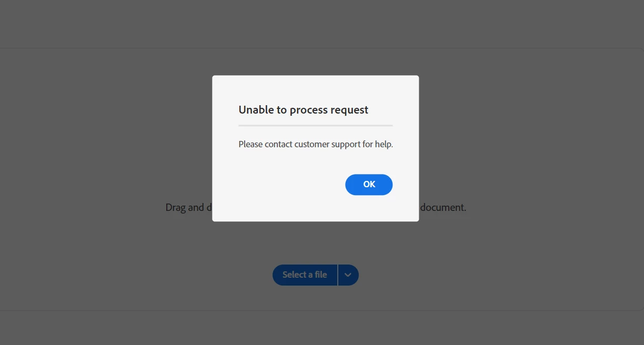This screenshot has height=345, width=644.
Task: Click the dimmed Select a file button
Action: 305,275
